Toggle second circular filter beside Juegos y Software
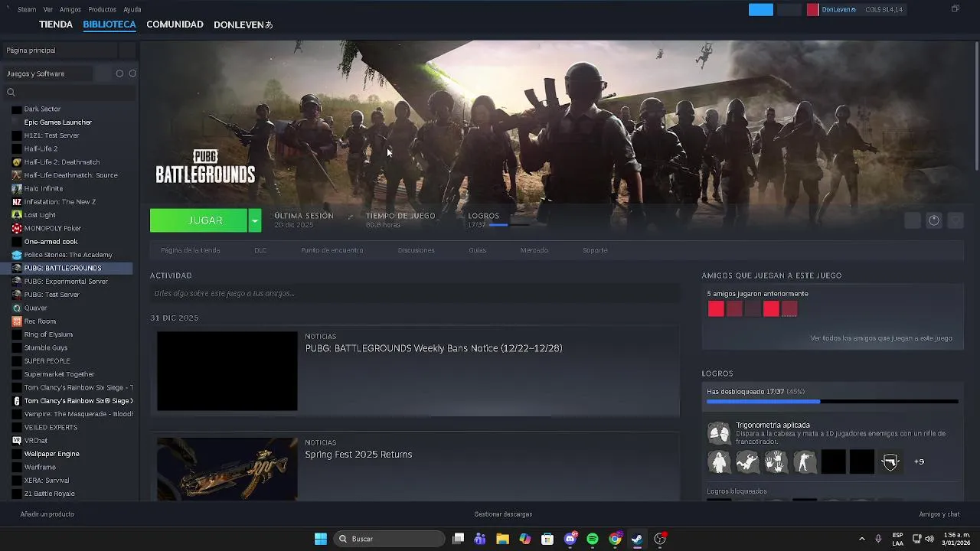This screenshot has width=980, height=551. pyautogui.click(x=132, y=73)
